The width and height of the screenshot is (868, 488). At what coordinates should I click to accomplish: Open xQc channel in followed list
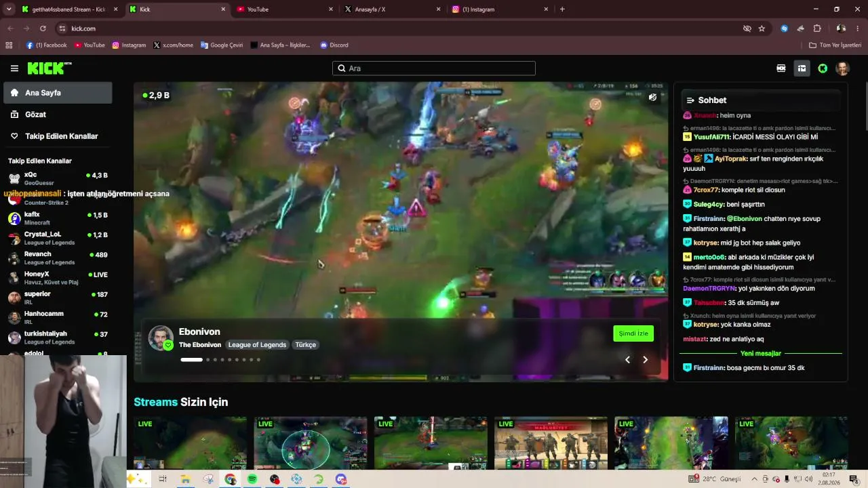[x=58, y=178]
